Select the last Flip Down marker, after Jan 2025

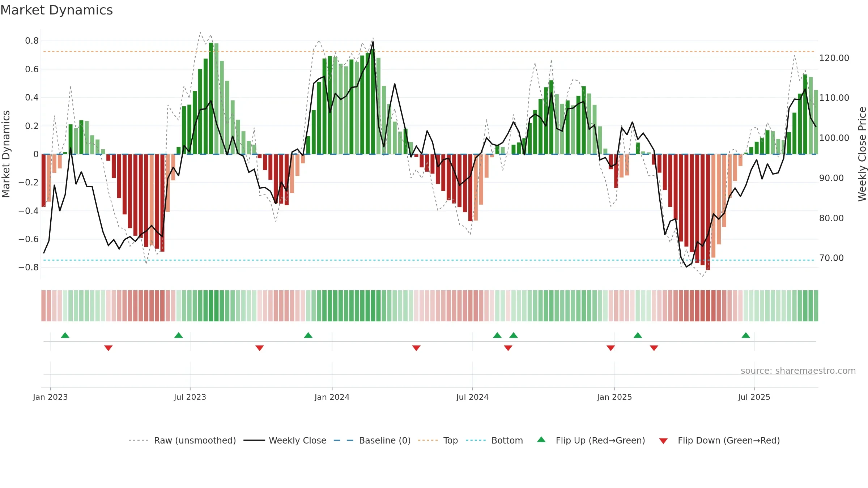pos(654,348)
